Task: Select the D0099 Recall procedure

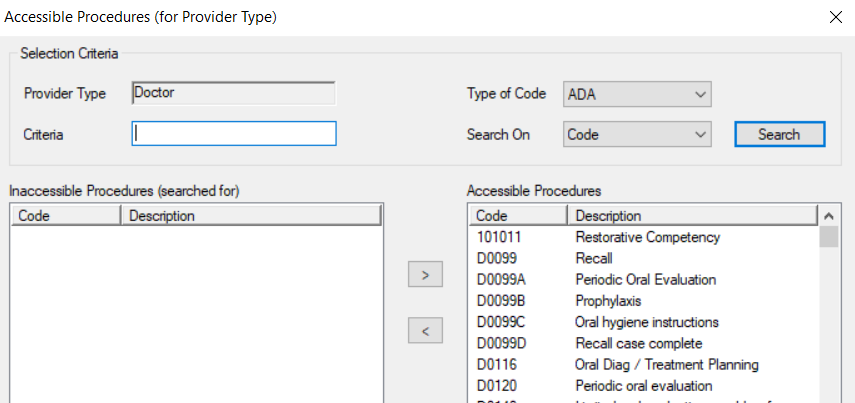Action: [x=594, y=259]
